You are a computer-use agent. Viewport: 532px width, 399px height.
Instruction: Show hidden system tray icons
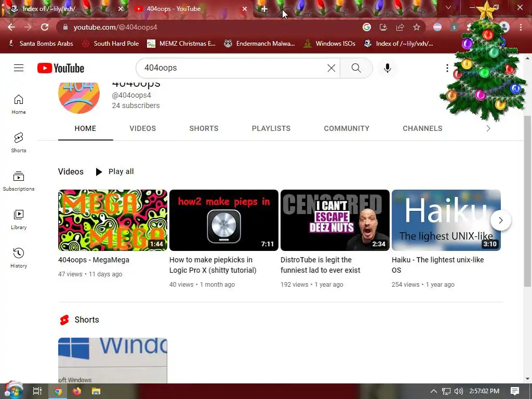pos(434,391)
